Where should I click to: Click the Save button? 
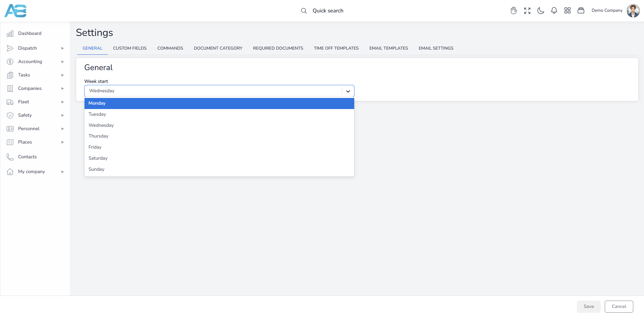click(589, 307)
